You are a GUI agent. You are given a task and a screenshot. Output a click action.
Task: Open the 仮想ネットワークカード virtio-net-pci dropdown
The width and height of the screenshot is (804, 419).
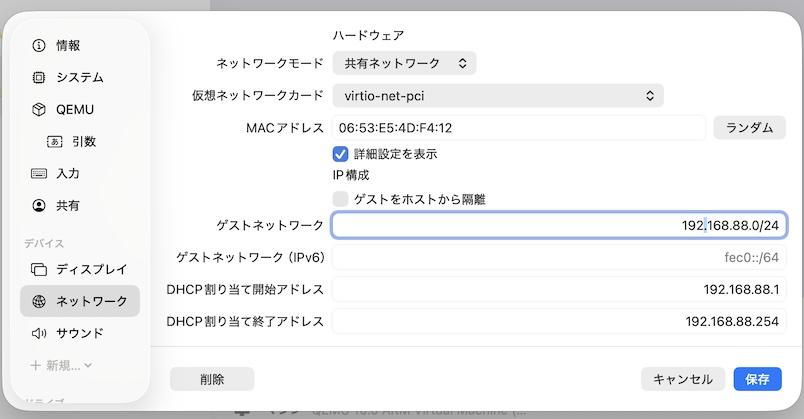click(x=498, y=96)
